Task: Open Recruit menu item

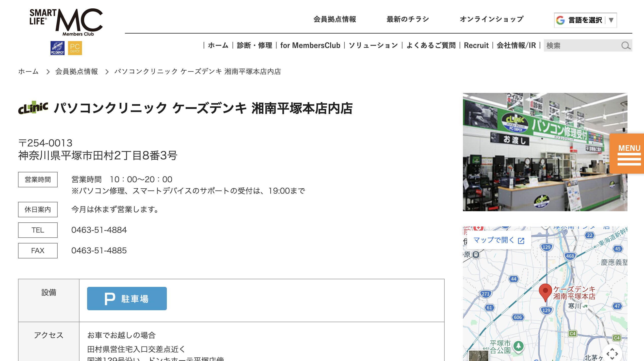Action: pos(476,45)
